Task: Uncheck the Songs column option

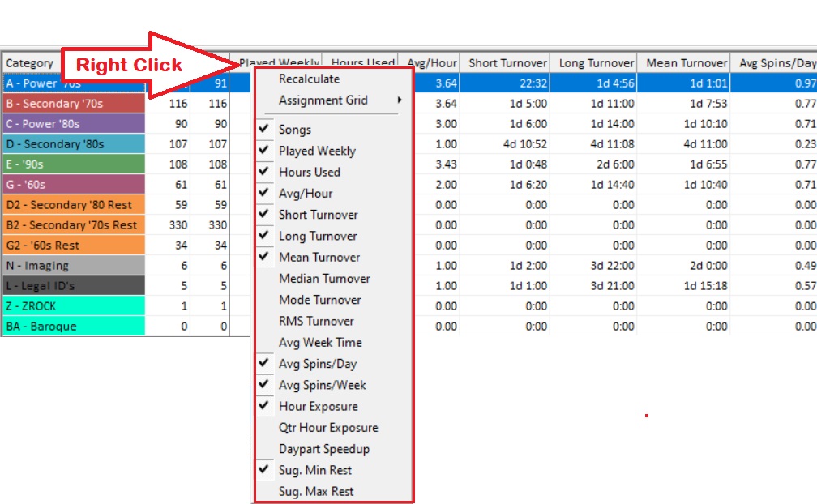Action: (295, 130)
